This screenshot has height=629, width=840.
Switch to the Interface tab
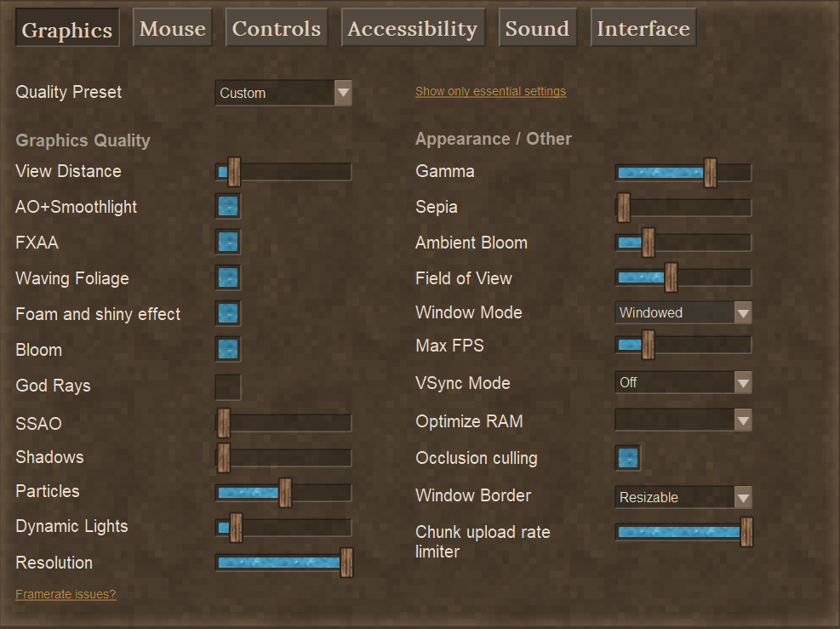pyautogui.click(x=643, y=27)
